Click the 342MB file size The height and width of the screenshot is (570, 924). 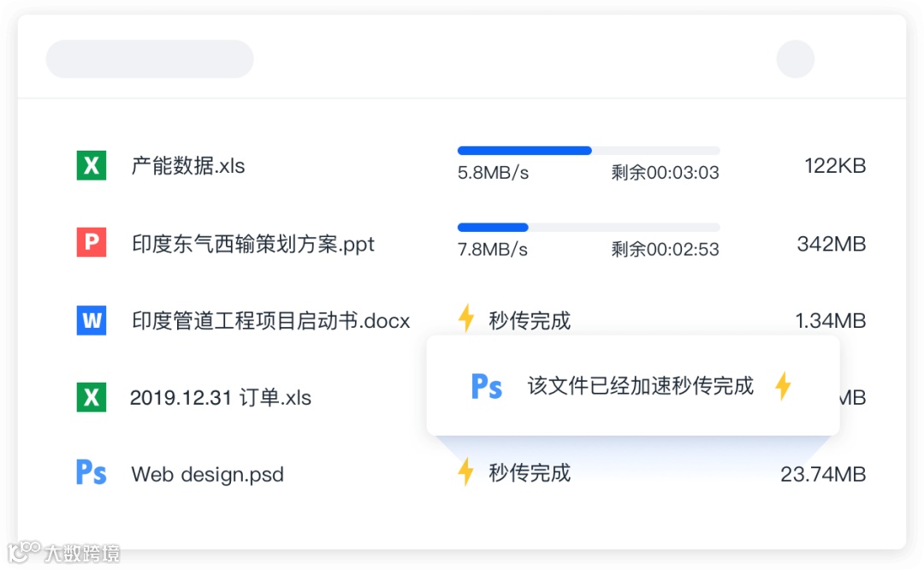coord(832,243)
